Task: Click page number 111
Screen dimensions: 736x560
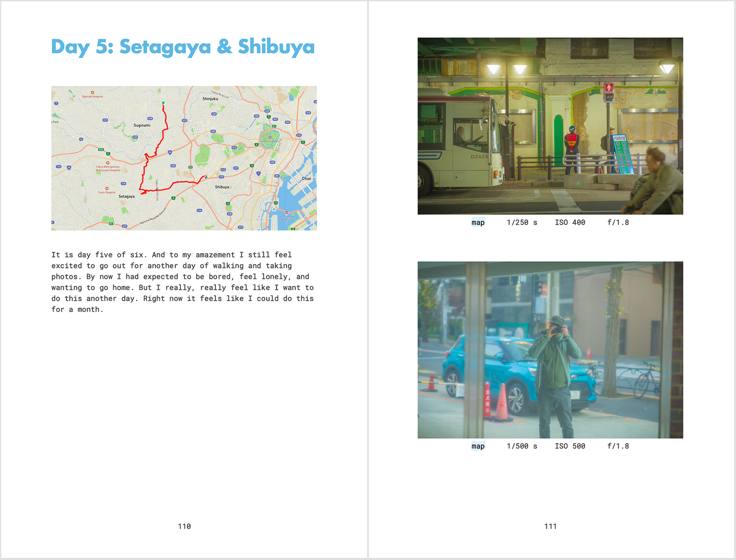Action: pyautogui.click(x=551, y=526)
